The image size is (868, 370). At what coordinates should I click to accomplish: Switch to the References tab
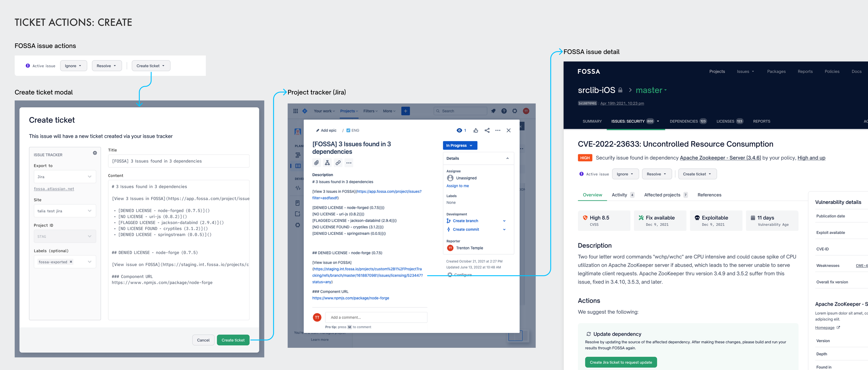coord(709,195)
